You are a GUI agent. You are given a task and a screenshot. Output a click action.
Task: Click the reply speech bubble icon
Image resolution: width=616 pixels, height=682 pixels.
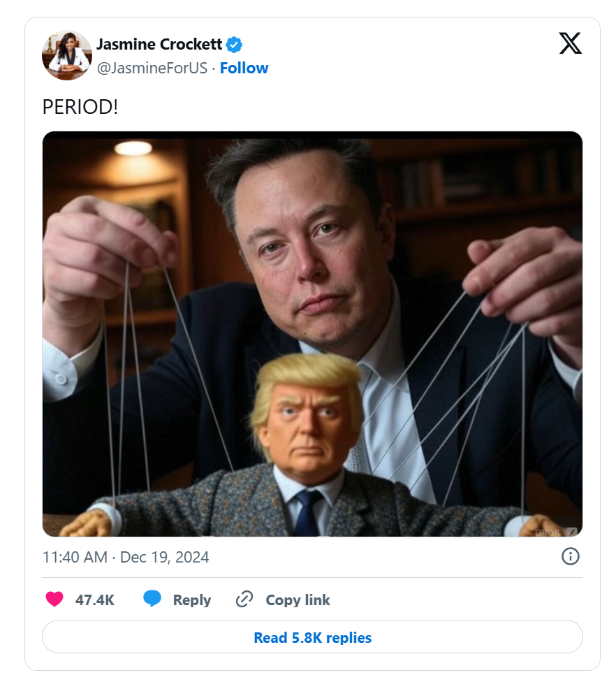click(152, 600)
